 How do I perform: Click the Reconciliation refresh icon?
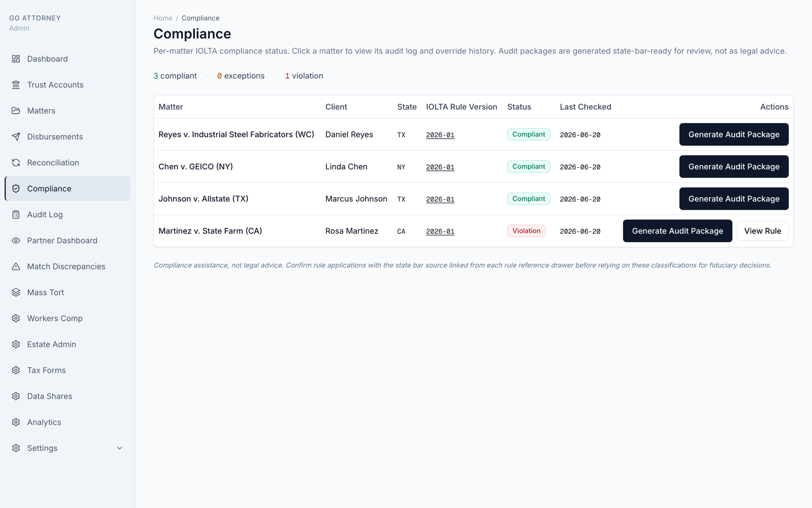point(16,163)
